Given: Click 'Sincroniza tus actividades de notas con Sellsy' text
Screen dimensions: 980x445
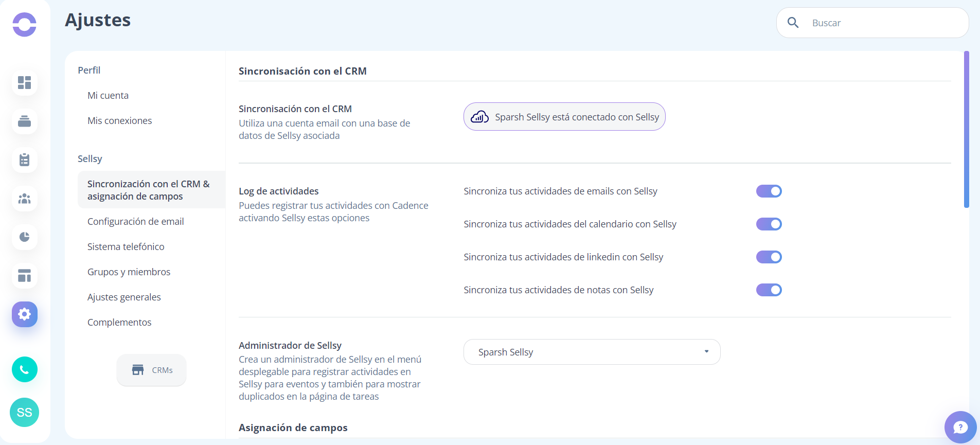Looking at the screenshot, I should point(559,290).
